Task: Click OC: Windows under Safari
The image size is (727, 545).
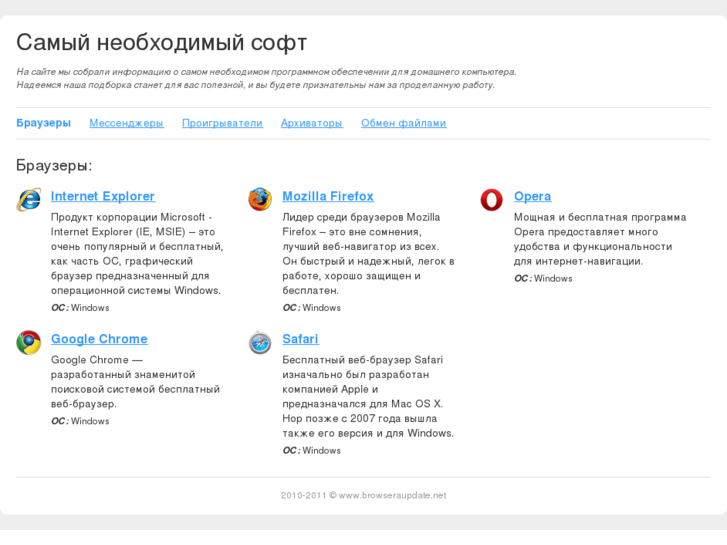Action: click(312, 450)
